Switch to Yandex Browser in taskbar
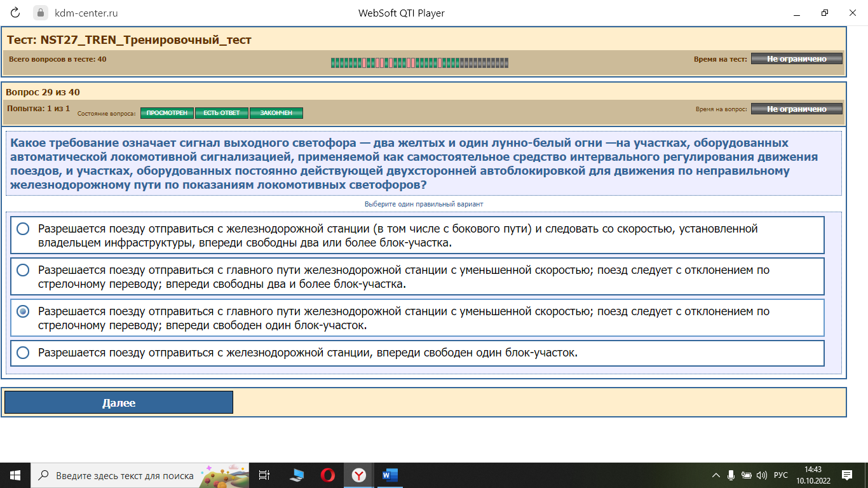The height and width of the screenshot is (488, 868). click(359, 475)
